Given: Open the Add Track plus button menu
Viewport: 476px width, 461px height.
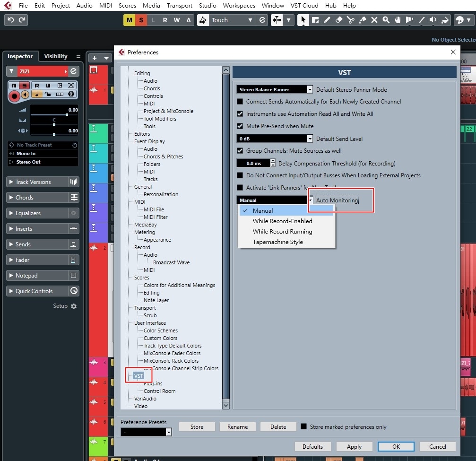Looking at the screenshot, I should [x=95, y=58].
